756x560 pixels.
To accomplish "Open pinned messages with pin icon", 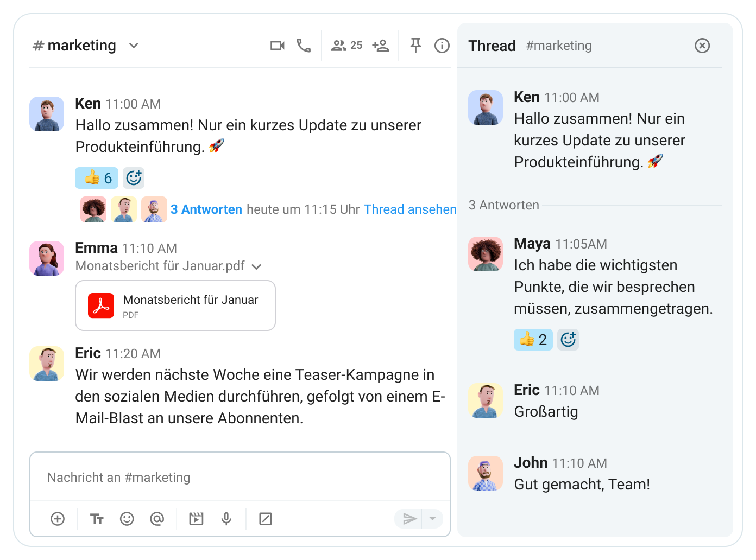I will pyautogui.click(x=415, y=46).
